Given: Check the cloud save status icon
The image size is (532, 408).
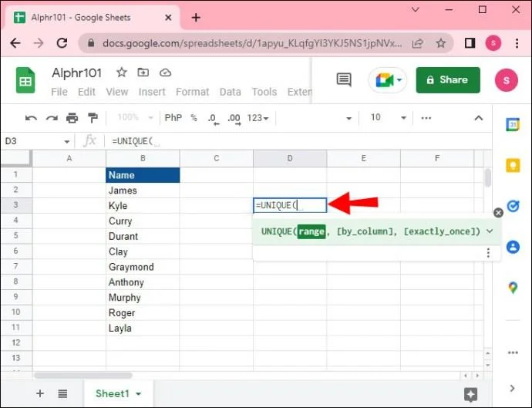Looking at the screenshot, I should [x=165, y=72].
